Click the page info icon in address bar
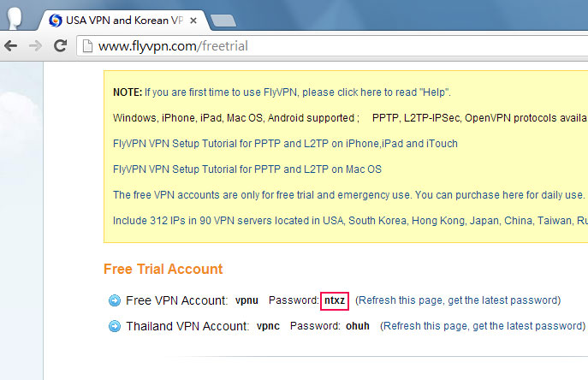The width and height of the screenshot is (588, 380). pyautogui.click(x=87, y=46)
